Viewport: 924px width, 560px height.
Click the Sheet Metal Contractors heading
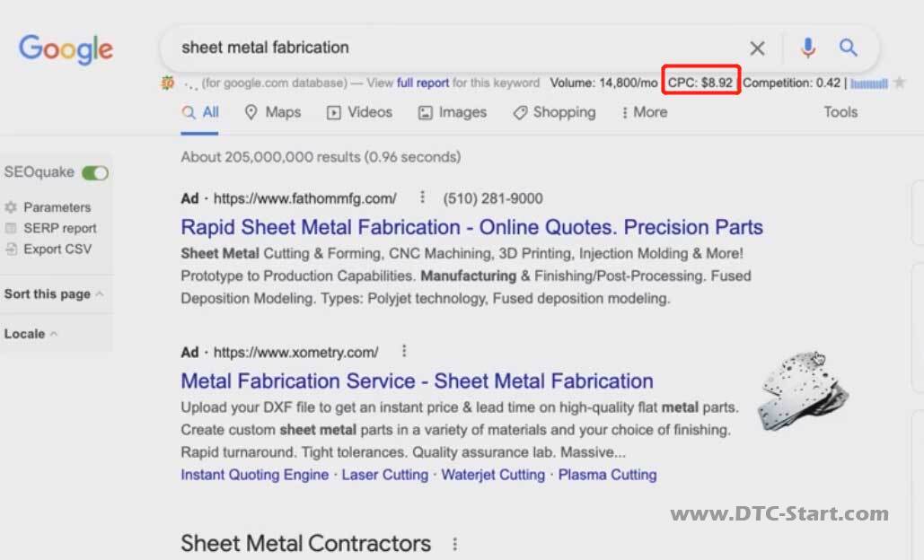306,544
